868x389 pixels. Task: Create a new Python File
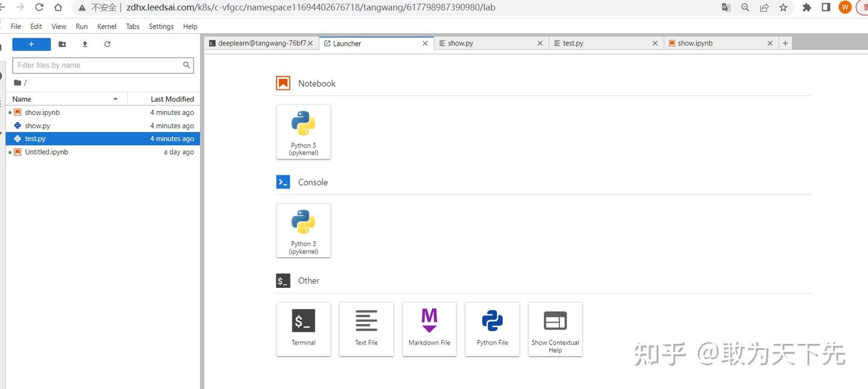(492, 329)
